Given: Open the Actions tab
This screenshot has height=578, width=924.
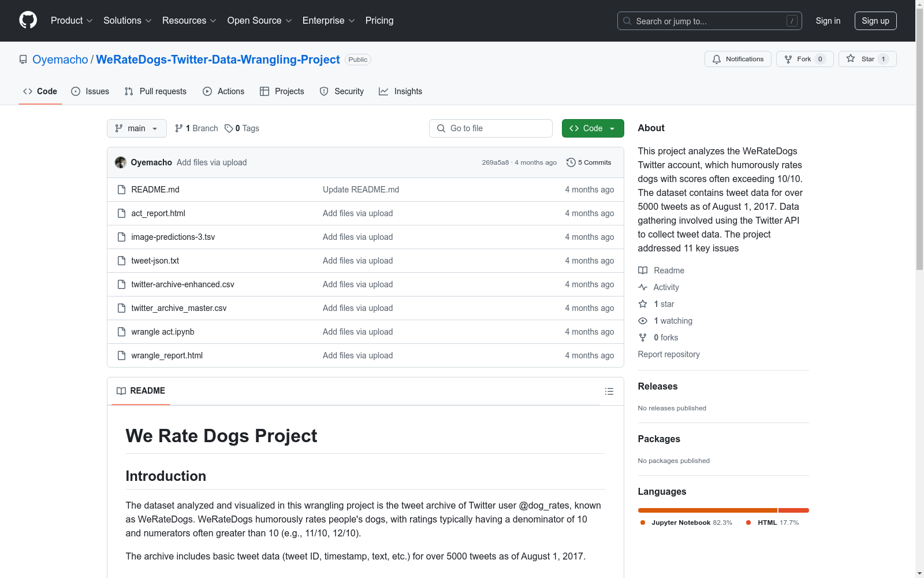Looking at the screenshot, I should 223,91.
